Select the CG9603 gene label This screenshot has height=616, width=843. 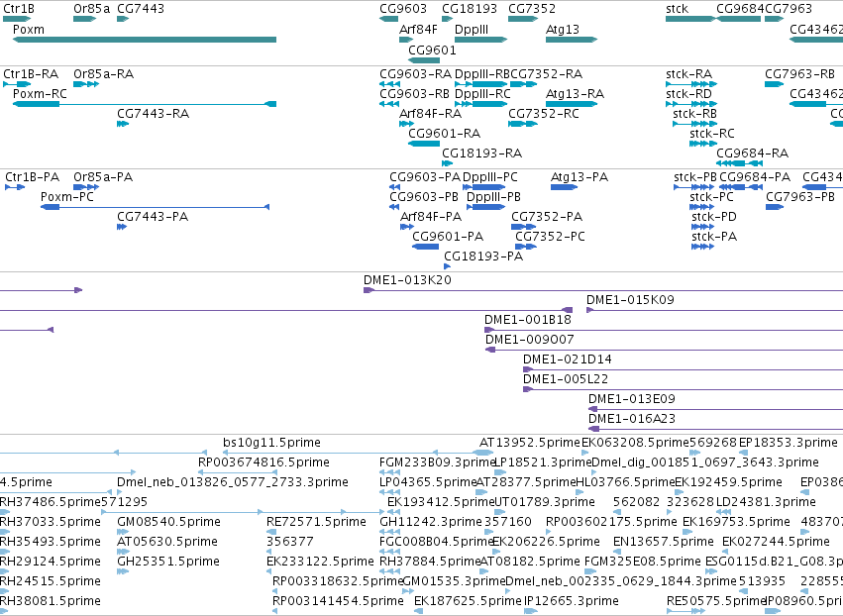pyautogui.click(x=403, y=9)
